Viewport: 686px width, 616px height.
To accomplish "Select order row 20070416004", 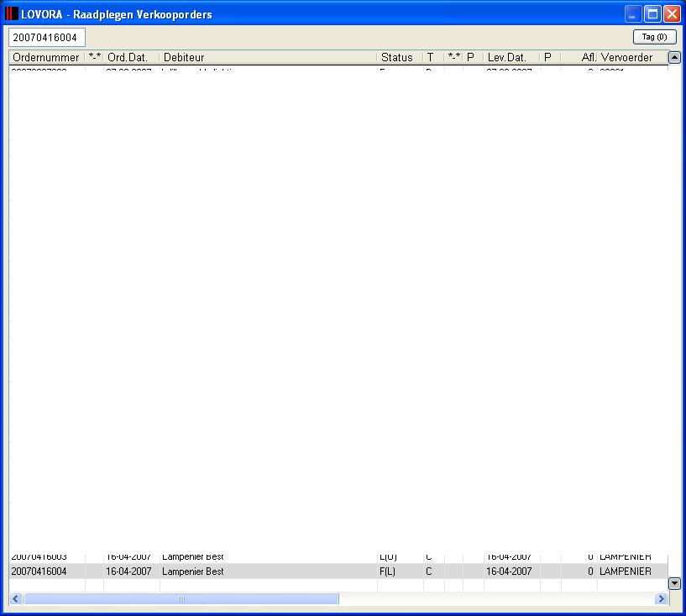I will tap(338, 572).
